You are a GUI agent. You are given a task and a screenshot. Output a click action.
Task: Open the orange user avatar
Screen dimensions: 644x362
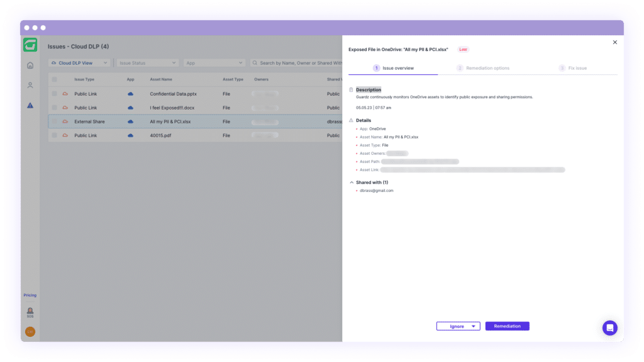tap(30, 332)
